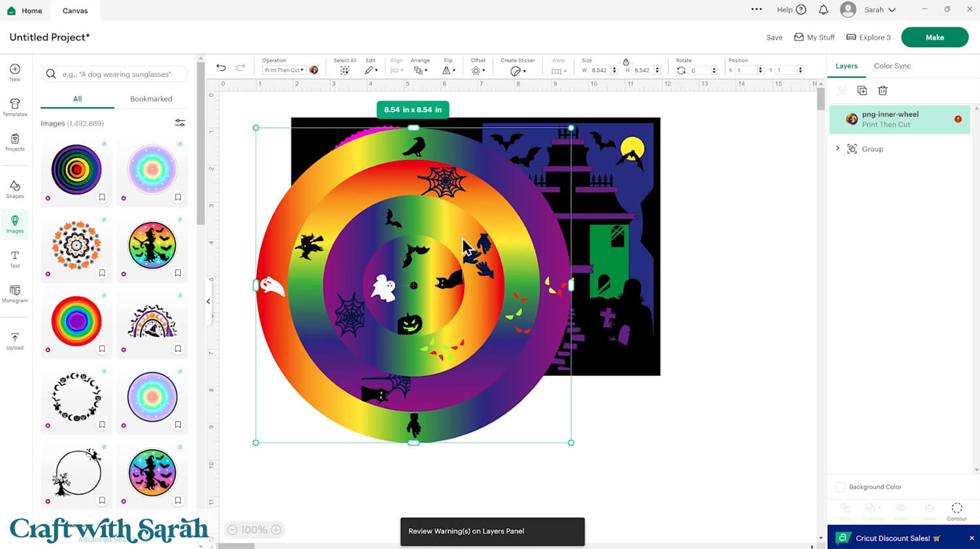980x549 pixels.
Task: Click the Make button
Action: click(934, 37)
